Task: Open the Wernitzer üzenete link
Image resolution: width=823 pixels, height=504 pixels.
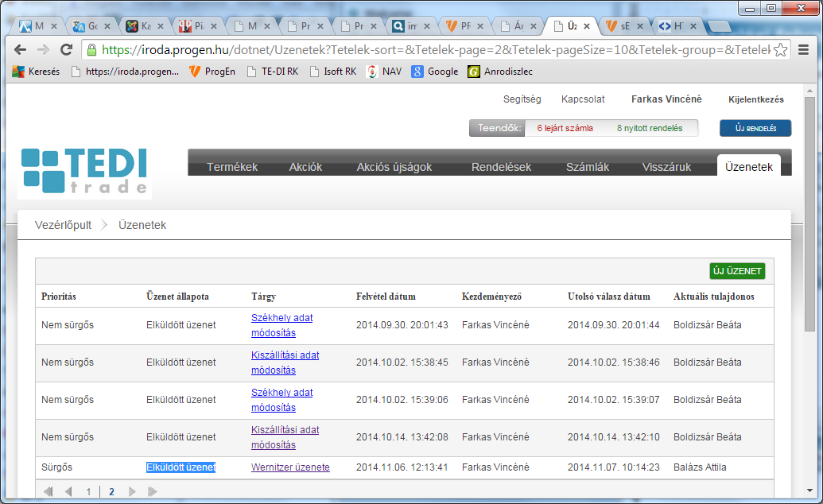Action: (290, 467)
